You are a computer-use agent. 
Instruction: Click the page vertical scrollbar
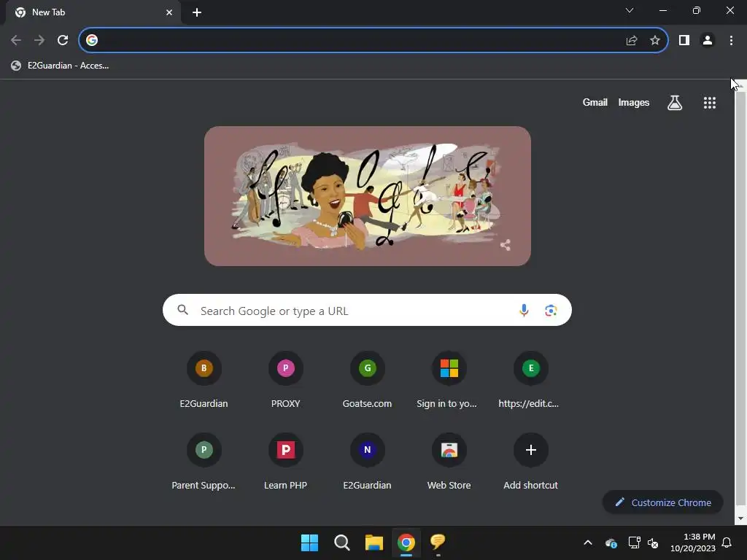[x=740, y=299]
